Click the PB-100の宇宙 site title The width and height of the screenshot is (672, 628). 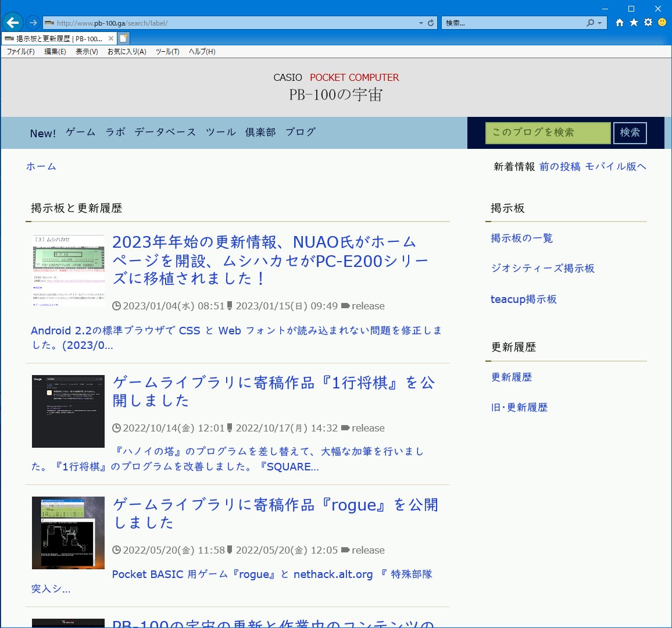pos(335,95)
